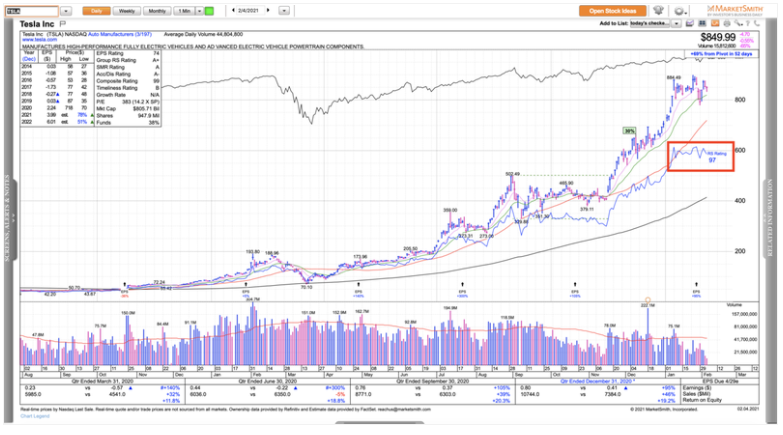Click the Year (Dec) column header
Image resolution: width=783 pixels, height=435 pixels.
pyautogui.click(x=29, y=55)
